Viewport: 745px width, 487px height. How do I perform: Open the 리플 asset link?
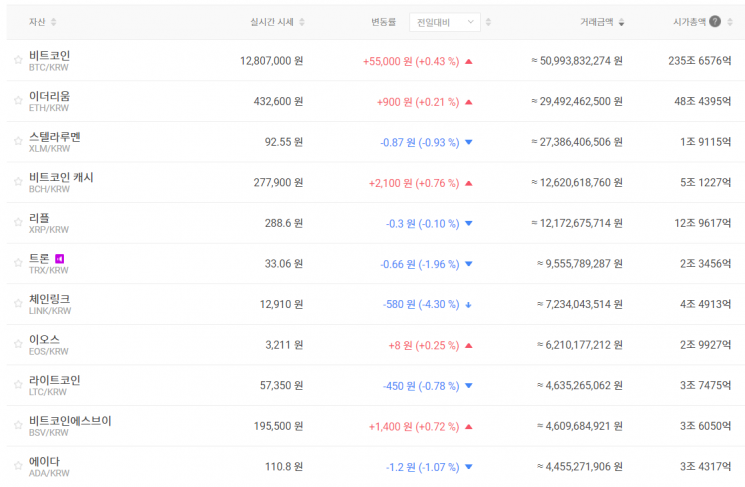39,218
